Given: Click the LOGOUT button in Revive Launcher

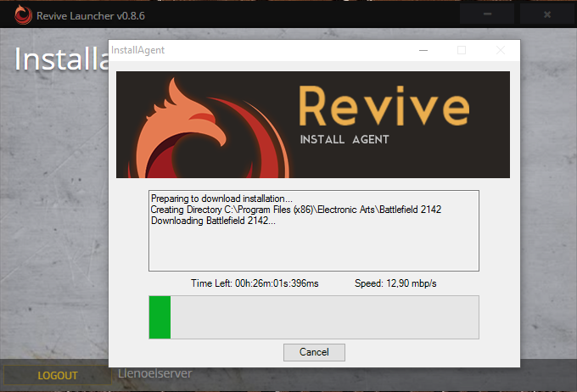Looking at the screenshot, I should tap(58, 375).
